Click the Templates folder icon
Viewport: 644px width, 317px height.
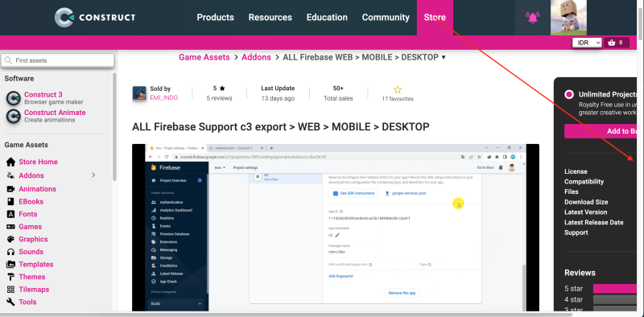pyautogui.click(x=11, y=265)
